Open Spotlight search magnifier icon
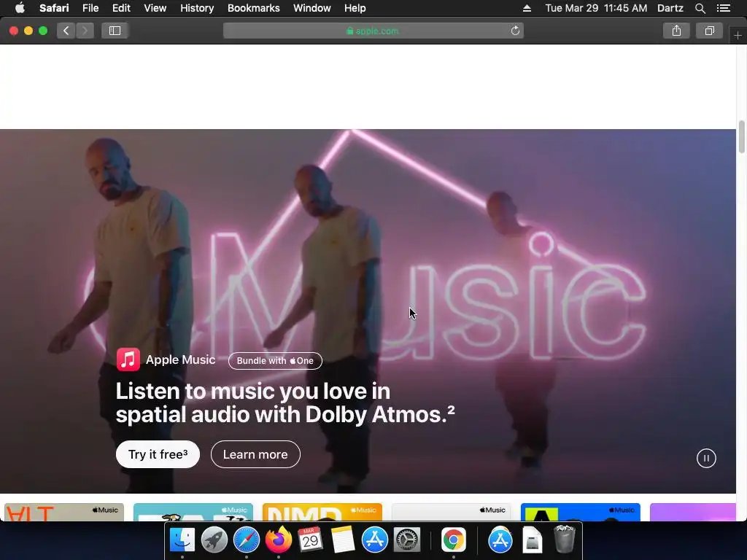 click(x=700, y=8)
